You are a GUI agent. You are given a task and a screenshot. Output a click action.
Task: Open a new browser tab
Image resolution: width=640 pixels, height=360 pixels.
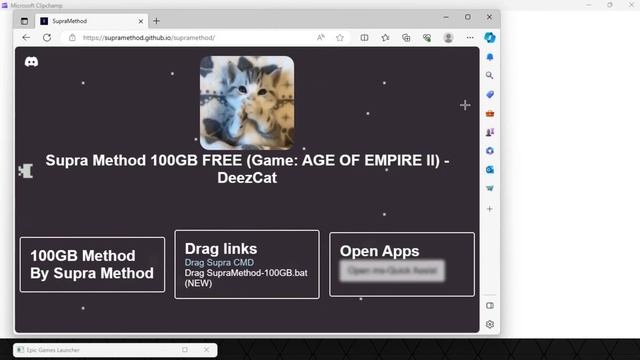tap(156, 21)
